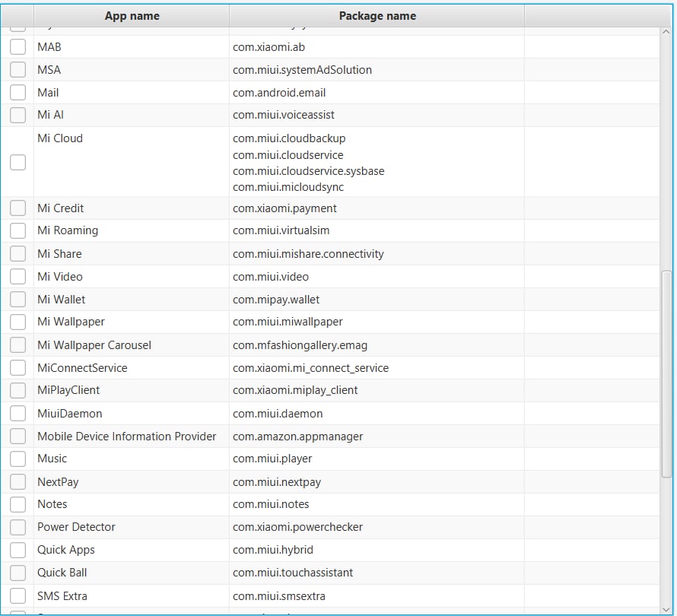677x616 pixels.
Task: Tick the Mi Wallpaper Carousel checkbox
Action: (17, 345)
